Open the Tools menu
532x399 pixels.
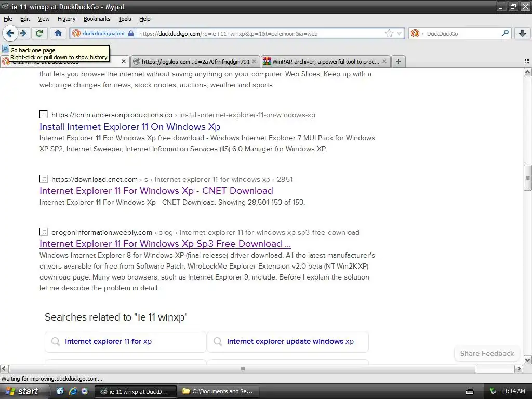125,19
